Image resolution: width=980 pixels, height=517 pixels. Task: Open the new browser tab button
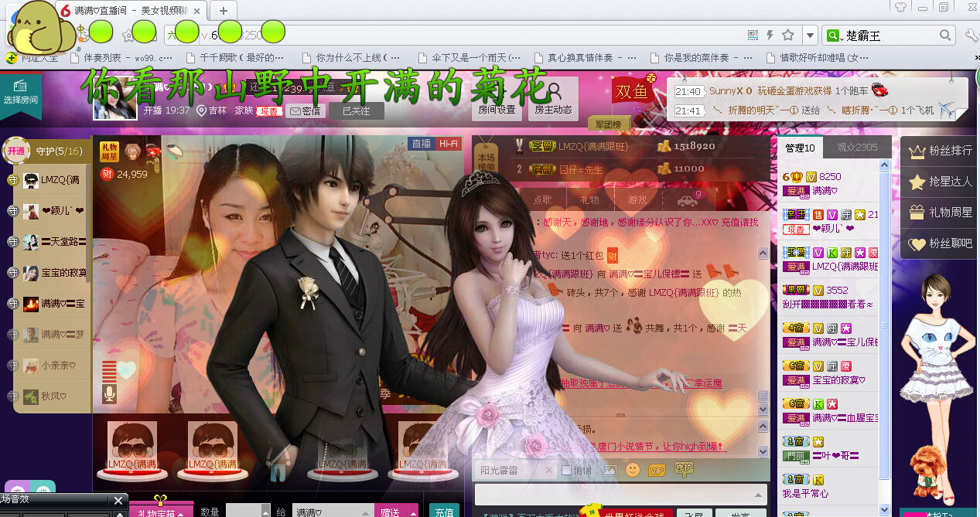point(224,10)
